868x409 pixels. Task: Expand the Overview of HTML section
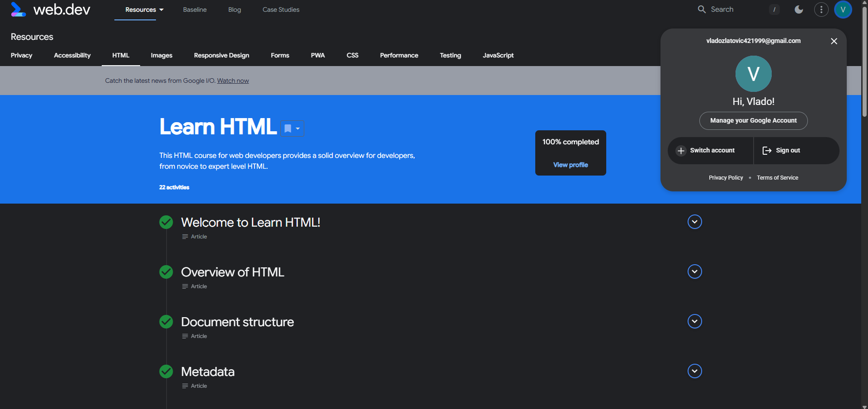click(x=694, y=271)
